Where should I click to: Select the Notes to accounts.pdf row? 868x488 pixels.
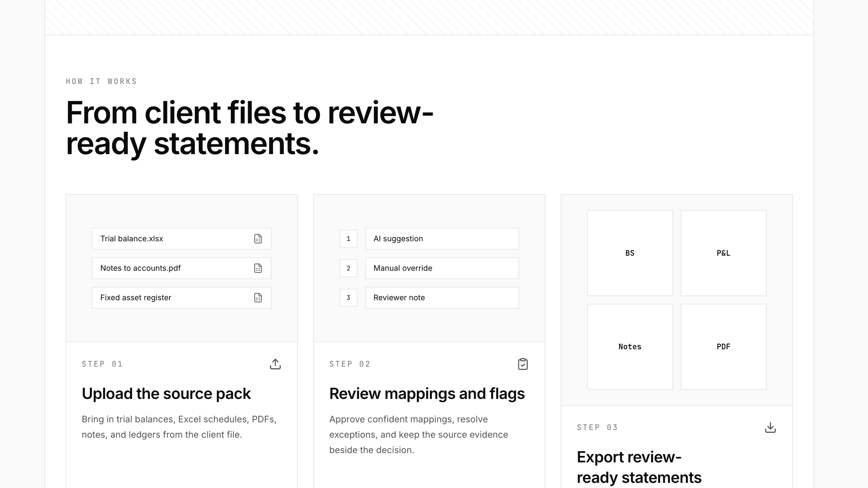click(x=181, y=268)
